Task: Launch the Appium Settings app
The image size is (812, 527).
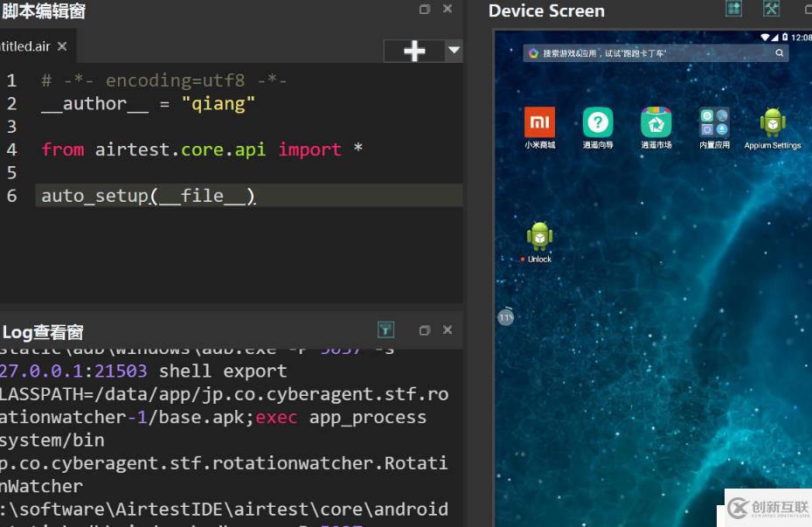Action: (x=773, y=122)
